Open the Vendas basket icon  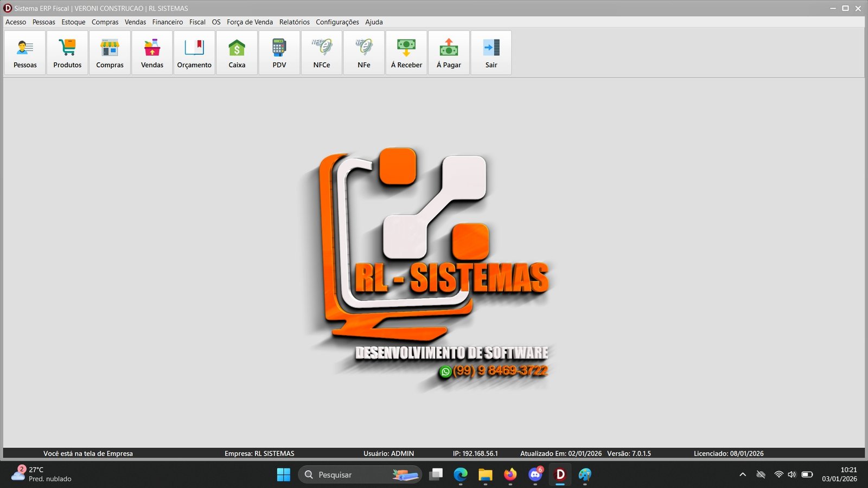click(x=152, y=53)
